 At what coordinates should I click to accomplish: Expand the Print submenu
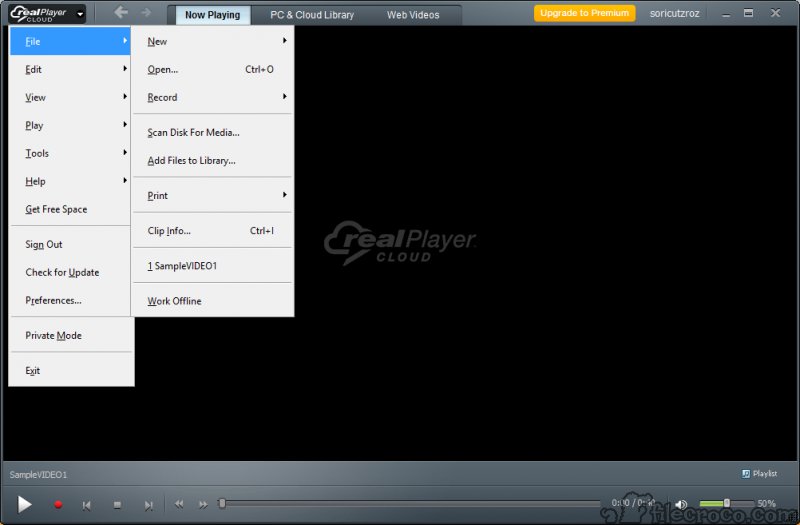pos(213,195)
